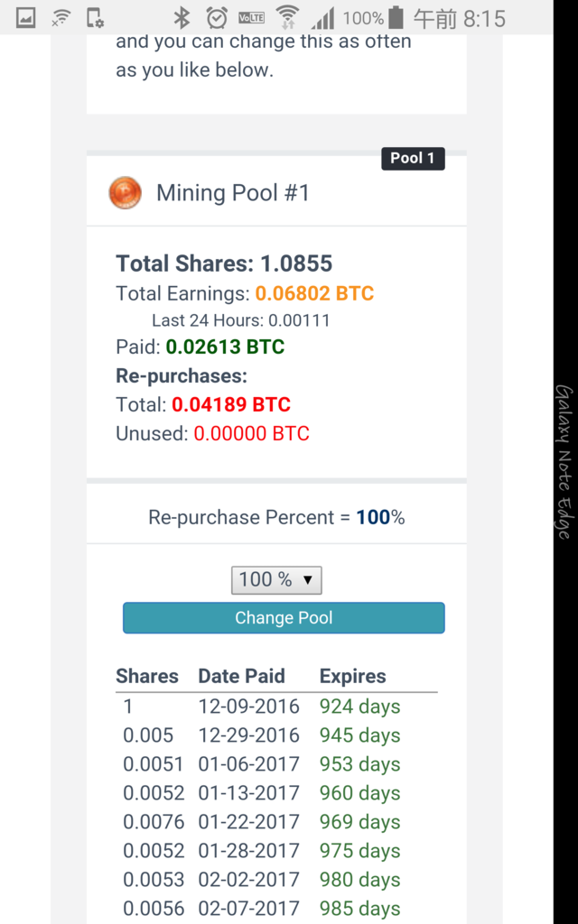Select the Expires column header
The height and width of the screenshot is (924, 578).
pos(353,676)
